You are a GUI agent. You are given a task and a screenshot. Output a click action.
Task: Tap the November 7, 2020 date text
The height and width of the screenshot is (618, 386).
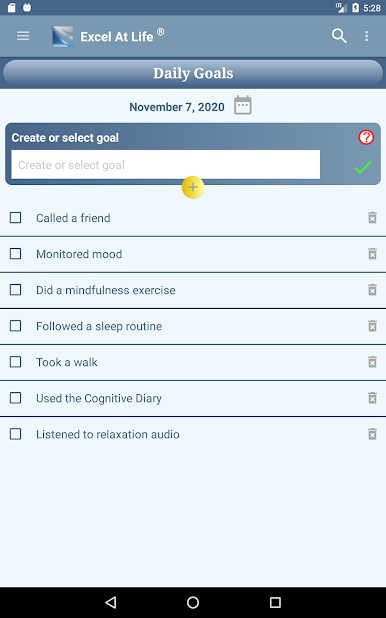177,107
